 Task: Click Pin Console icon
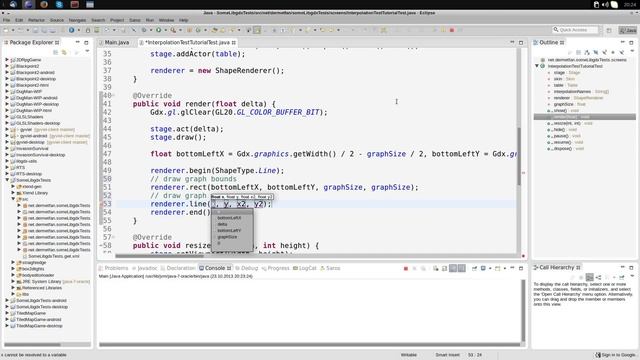coord(474,268)
